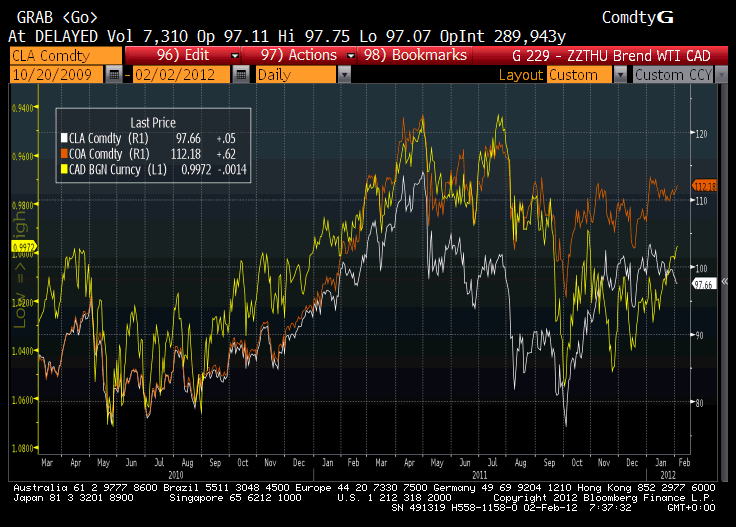Open calendar picker for end date 02/02/2012
Viewport: 736px width, 527px height.
(x=240, y=75)
